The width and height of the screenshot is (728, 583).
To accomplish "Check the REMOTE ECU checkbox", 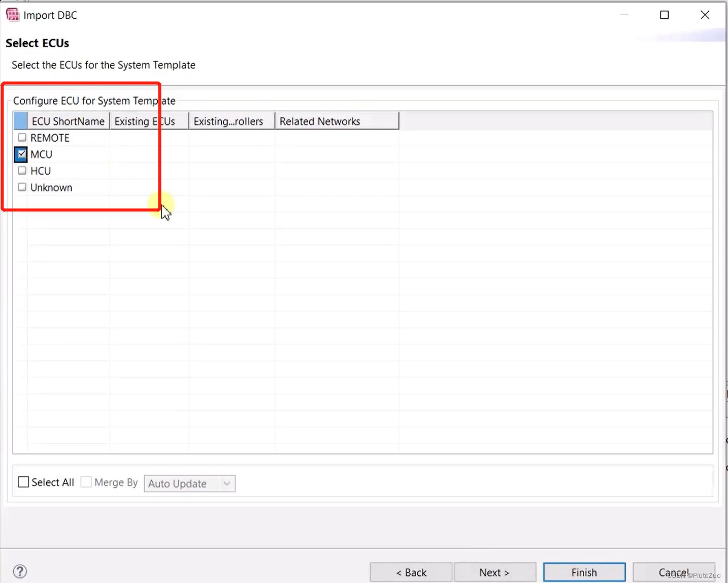I will click(x=22, y=138).
